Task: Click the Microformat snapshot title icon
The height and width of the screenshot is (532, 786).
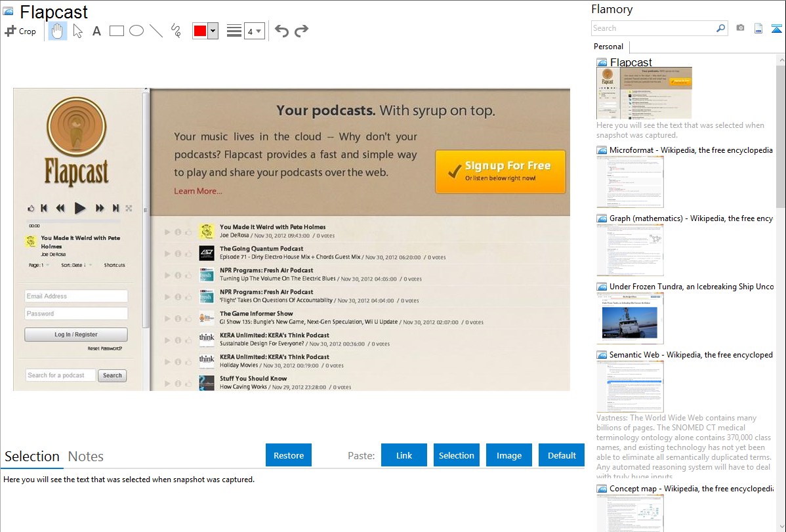Action: (x=602, y=150)
